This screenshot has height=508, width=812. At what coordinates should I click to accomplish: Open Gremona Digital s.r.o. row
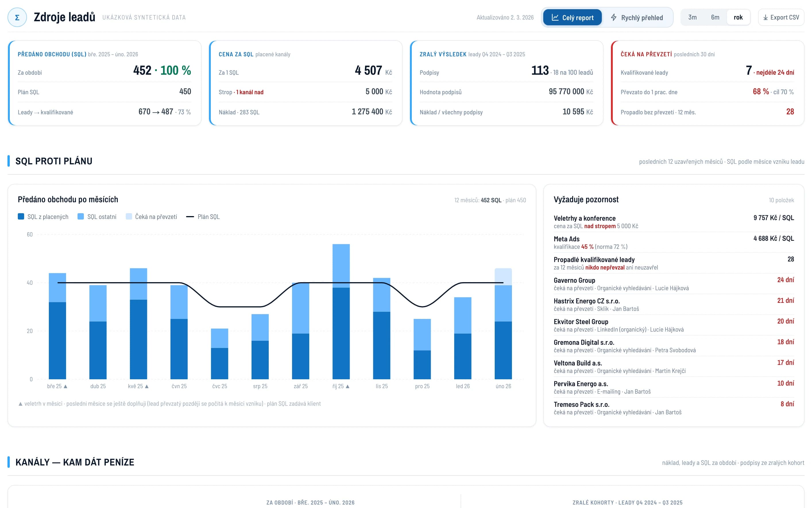(673, 346)
